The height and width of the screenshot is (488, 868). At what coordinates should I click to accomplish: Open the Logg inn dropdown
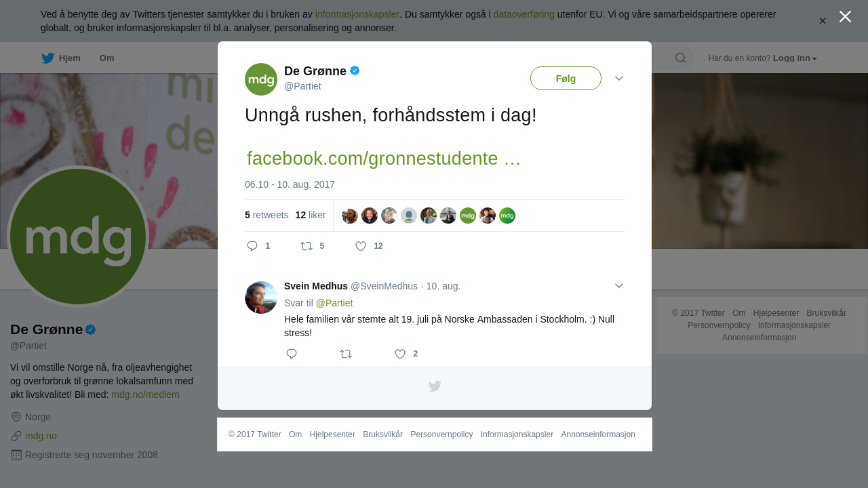(x=795, y=58)
